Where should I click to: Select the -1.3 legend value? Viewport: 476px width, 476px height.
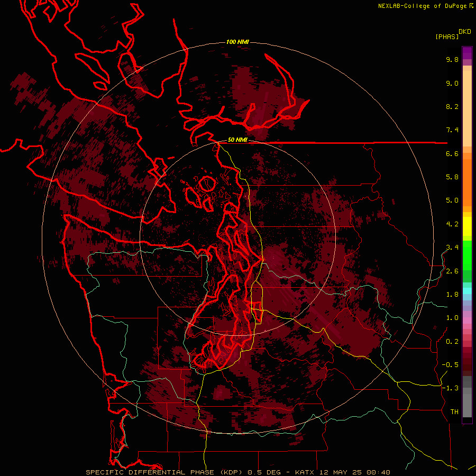click(x=450, y=388)
